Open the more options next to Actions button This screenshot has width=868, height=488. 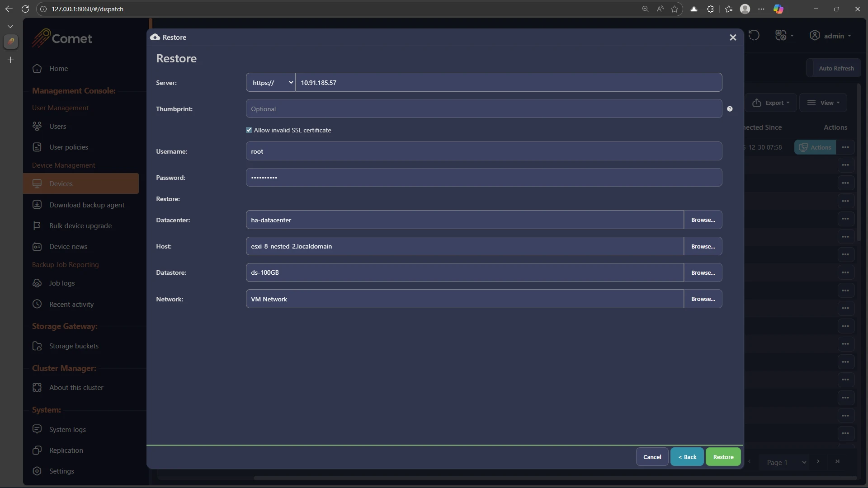click(x=845, y=147)
